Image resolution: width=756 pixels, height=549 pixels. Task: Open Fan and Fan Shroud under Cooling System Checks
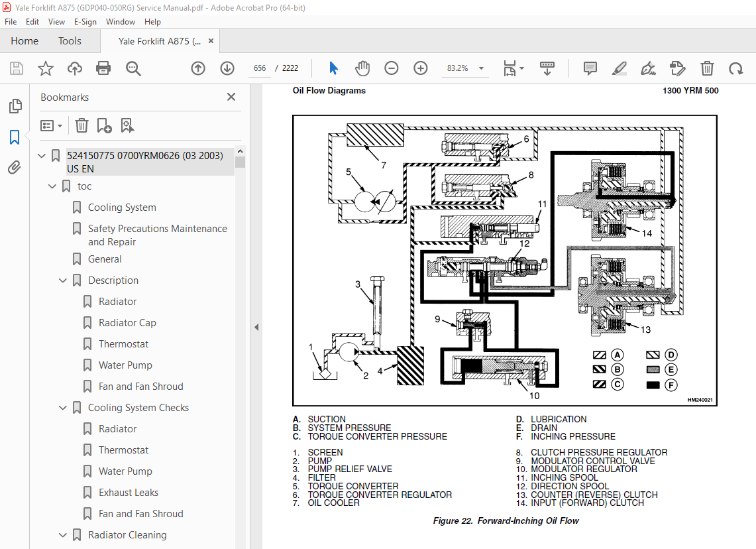tap(140, 514)
